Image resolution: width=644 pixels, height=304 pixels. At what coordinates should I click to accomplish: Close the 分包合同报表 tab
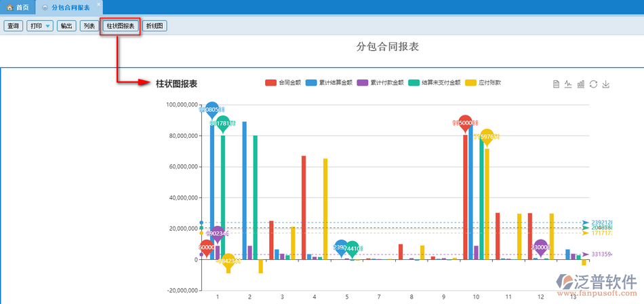click(x=98, y=4)
